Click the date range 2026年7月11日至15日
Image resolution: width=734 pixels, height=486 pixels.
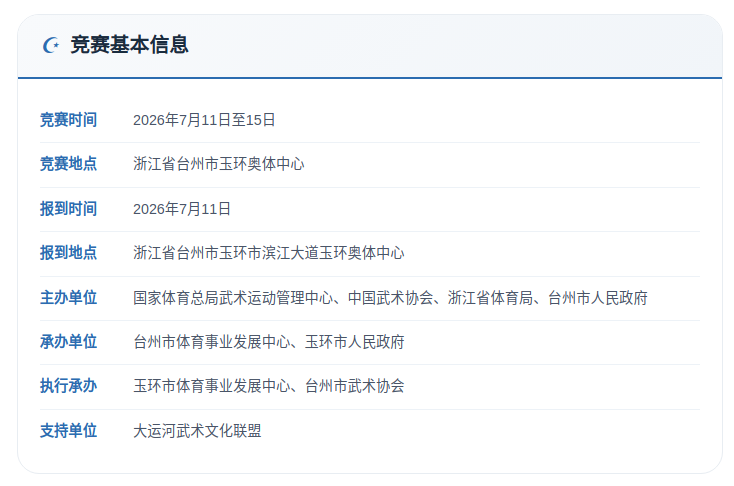[x=204, y=120]
